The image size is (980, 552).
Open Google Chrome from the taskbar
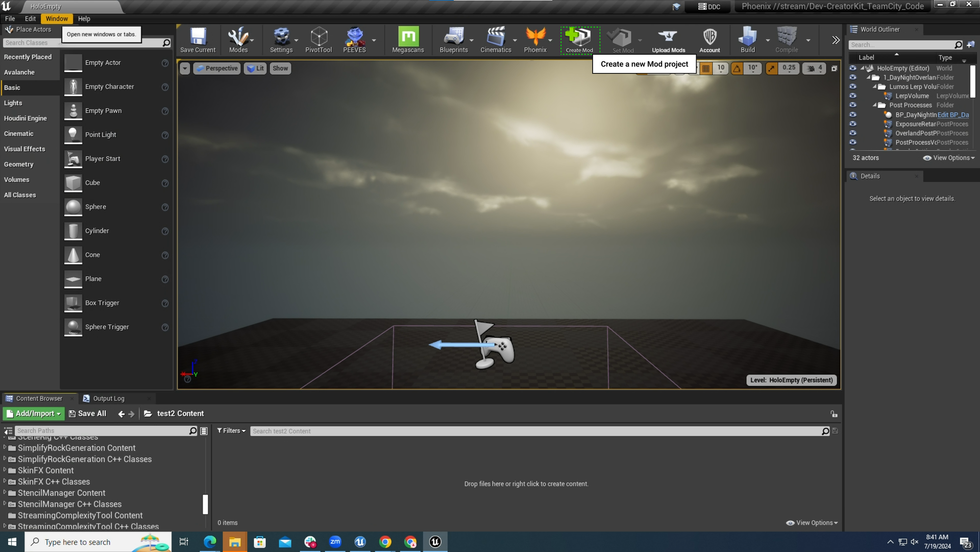click(x=385, y=542)
